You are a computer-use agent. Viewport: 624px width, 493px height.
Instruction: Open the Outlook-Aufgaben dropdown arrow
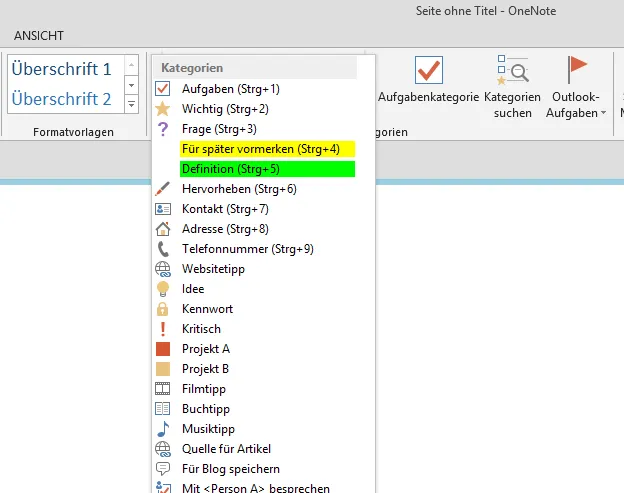click(603, 113)
